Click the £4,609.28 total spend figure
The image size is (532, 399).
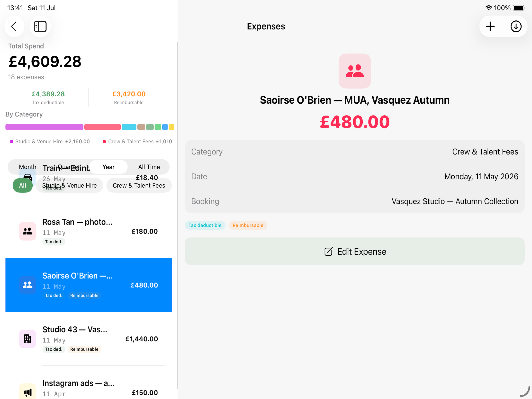45,62
